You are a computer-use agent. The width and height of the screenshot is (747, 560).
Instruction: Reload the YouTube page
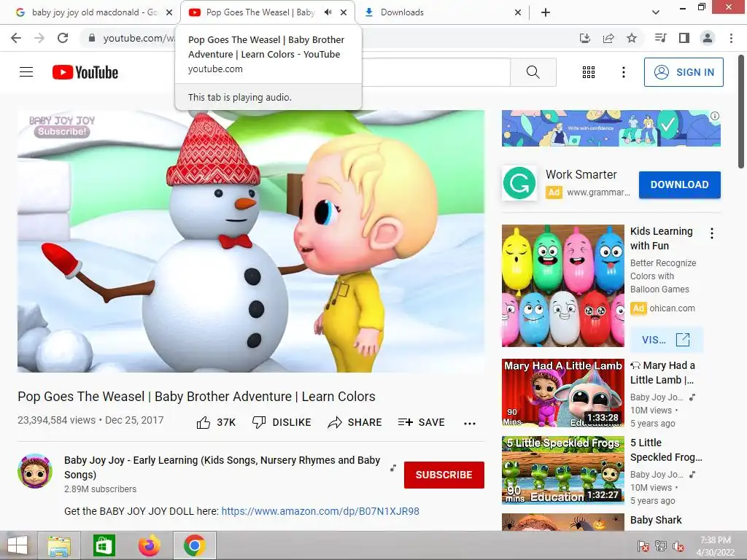pyautogui.click(x=63, y=38)
